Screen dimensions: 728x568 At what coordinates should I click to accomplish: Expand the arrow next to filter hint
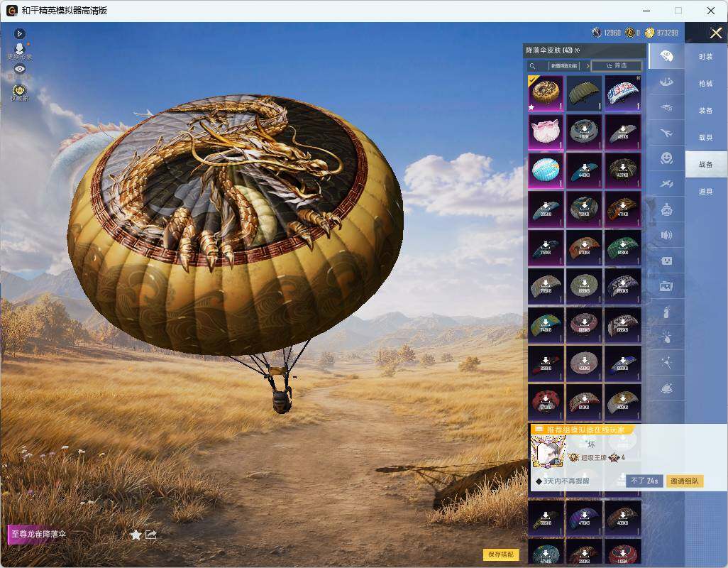588,66
